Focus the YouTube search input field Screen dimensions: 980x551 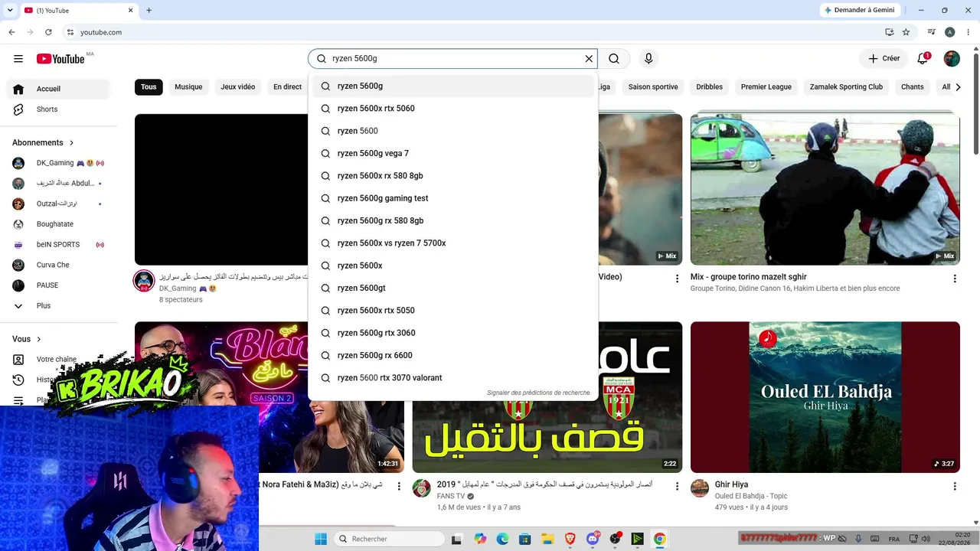point(455,59)
